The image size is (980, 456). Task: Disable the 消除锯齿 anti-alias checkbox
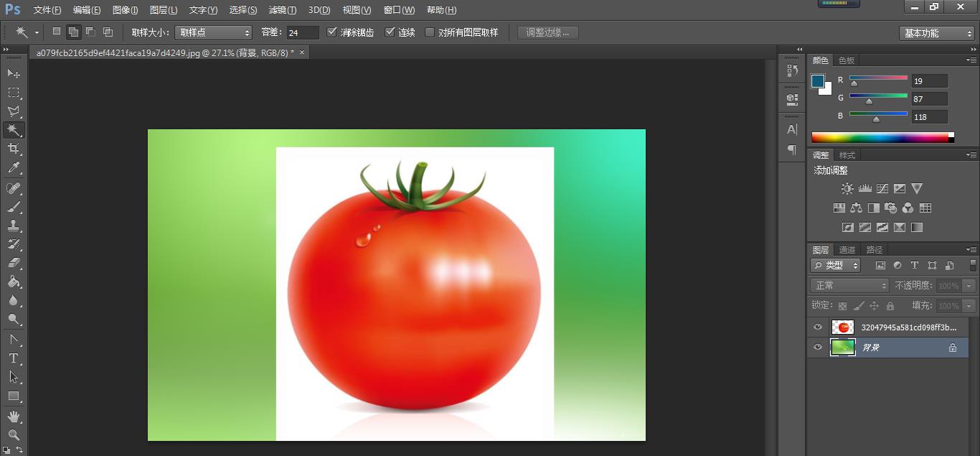tap(331, 32)
